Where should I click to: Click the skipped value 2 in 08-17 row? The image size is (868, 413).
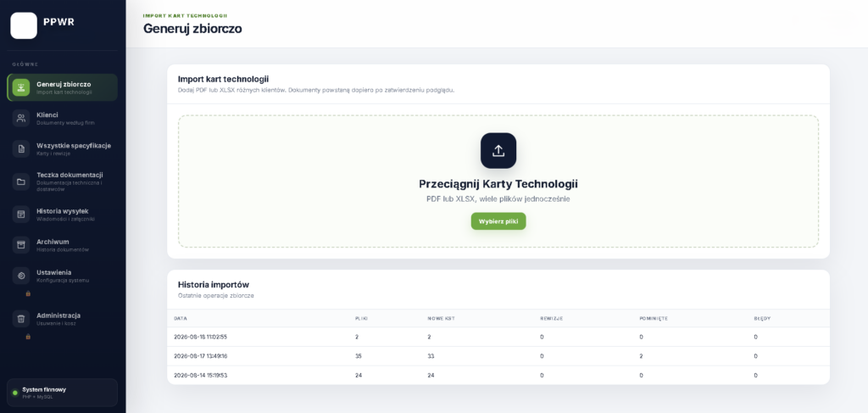click(641, 356)
